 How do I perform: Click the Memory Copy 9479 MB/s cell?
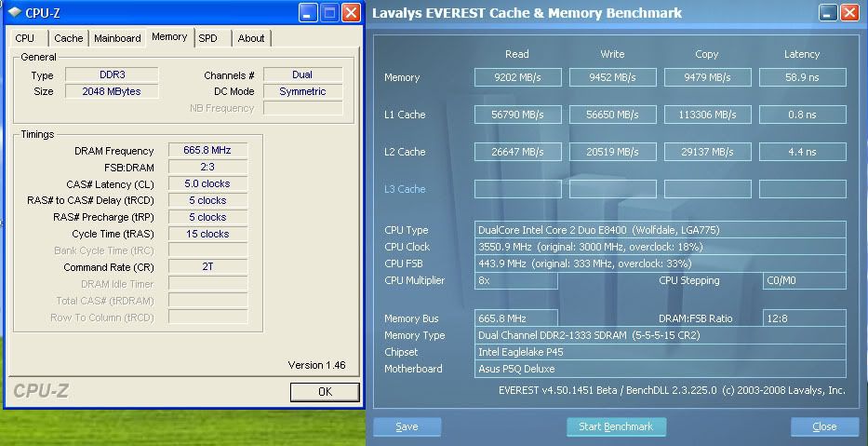click(707, 77)
